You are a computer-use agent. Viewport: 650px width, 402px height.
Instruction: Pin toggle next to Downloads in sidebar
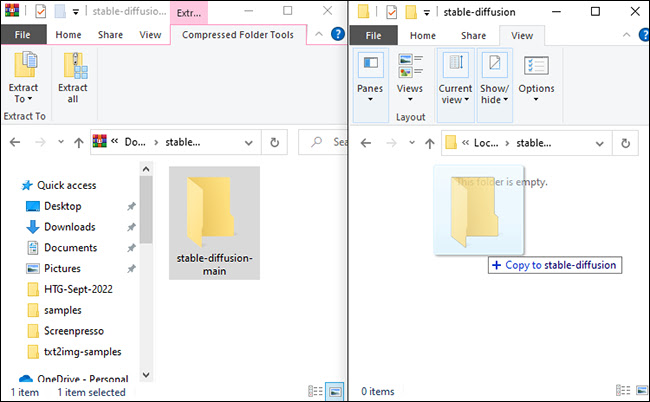coord(131,227)
